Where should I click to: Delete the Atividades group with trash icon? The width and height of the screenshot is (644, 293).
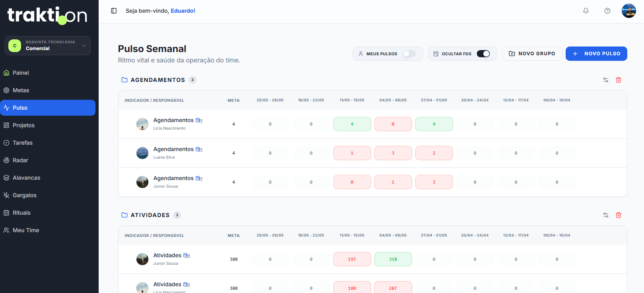point(619,215)
